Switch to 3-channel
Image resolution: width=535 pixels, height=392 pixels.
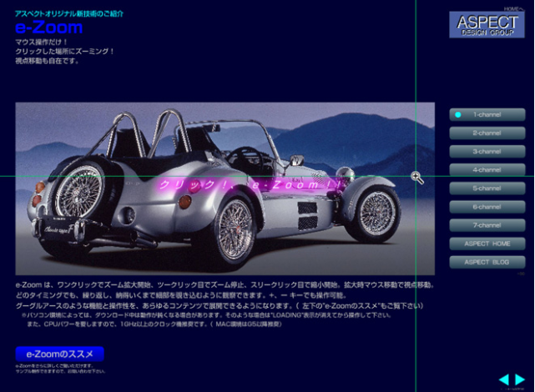click(487, 152)
